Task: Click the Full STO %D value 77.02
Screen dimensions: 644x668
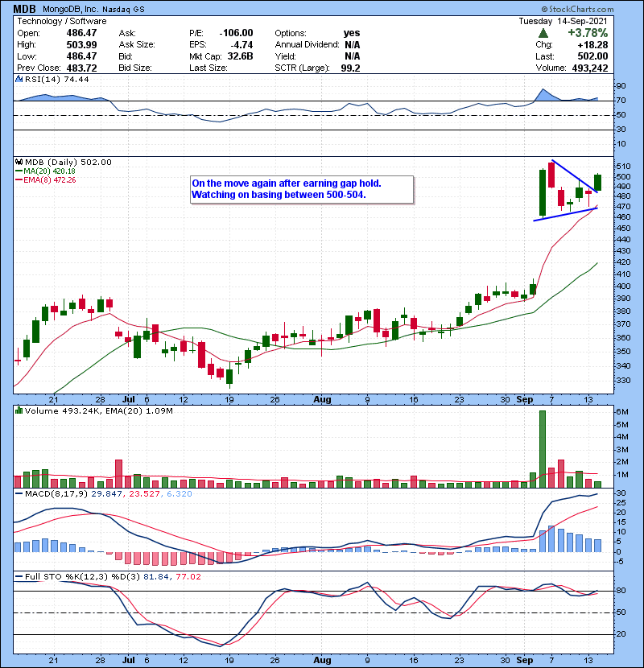Action: pos(188,577)
